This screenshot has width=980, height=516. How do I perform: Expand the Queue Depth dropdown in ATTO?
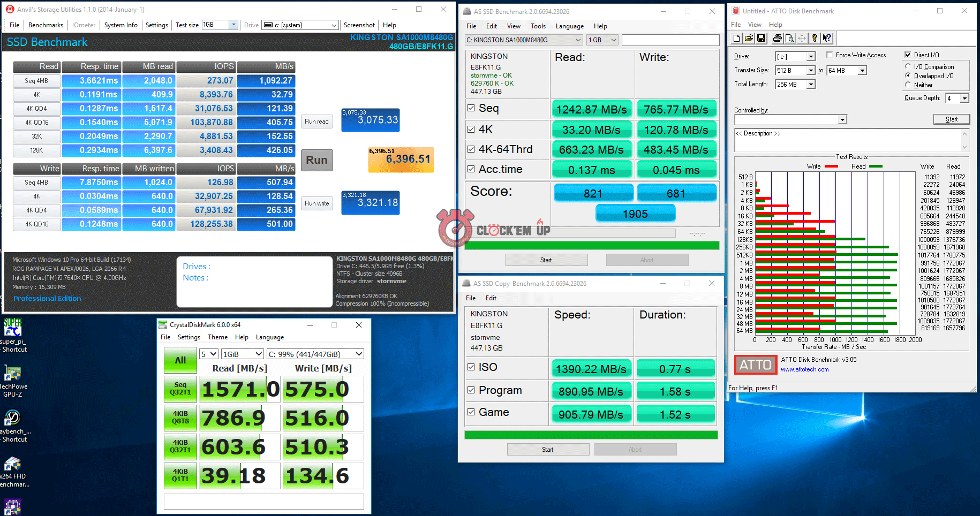tap(964, 98)
